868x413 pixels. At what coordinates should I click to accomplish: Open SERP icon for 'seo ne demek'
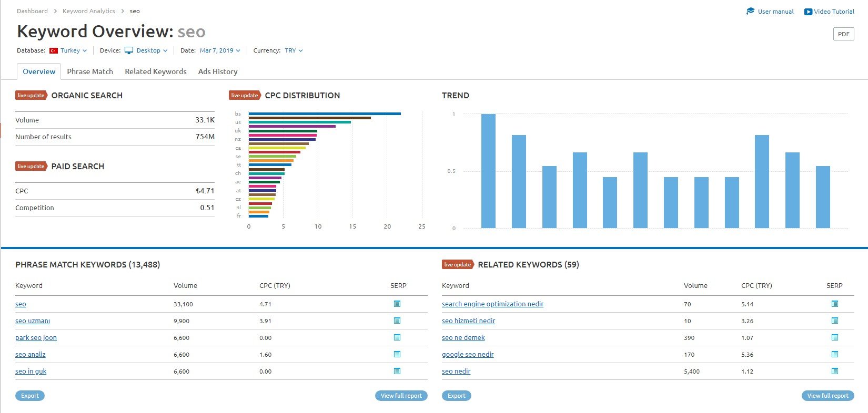[834, 337]
